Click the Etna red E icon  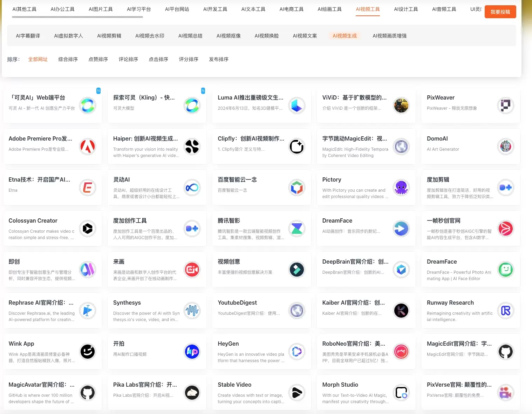click(x=88, y=188)
